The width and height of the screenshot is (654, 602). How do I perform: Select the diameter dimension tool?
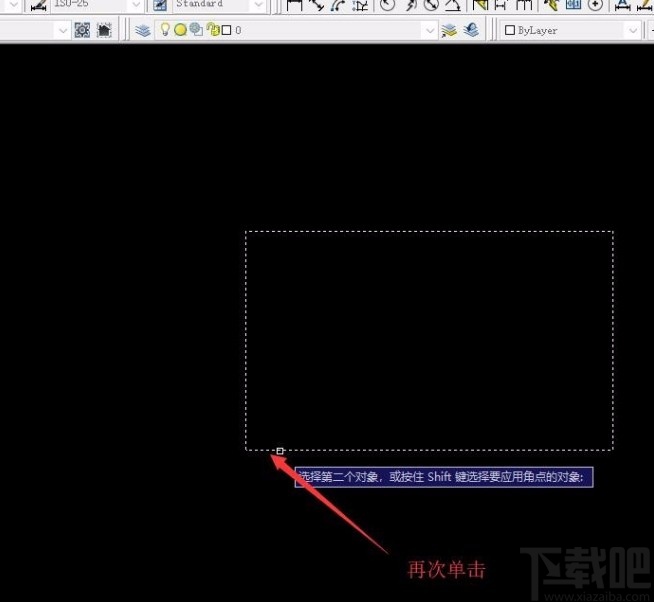[x=430, y=5]
